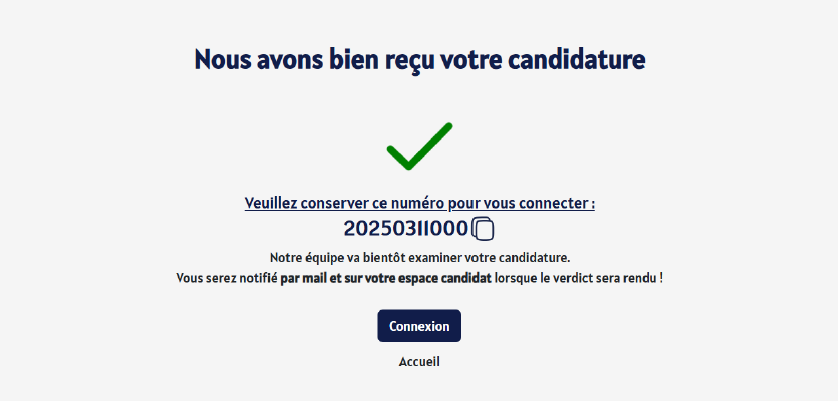
Task: Click the words 'Vous serez notifié'
Action: [x=227, y=279]
